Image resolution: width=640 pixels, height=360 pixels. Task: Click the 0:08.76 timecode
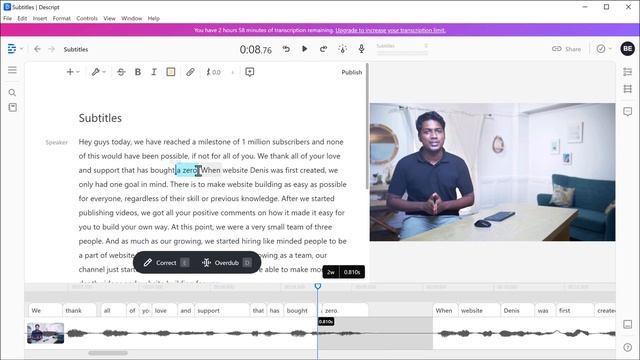point(256,50)
